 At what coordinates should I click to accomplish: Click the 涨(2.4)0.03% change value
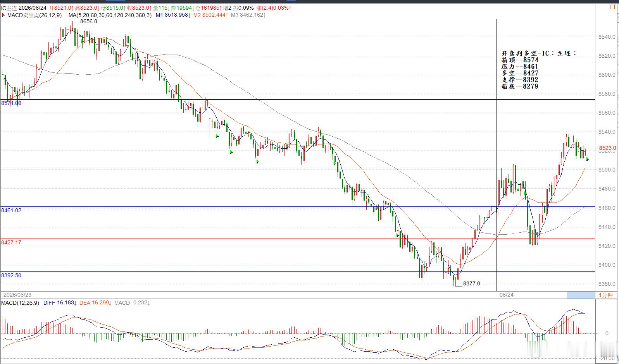[274, 8]
